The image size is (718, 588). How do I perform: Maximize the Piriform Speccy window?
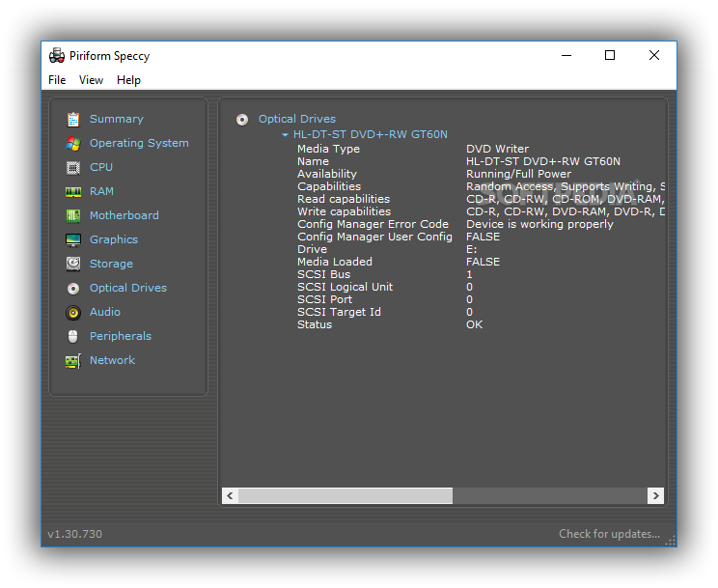coord(610,55)
